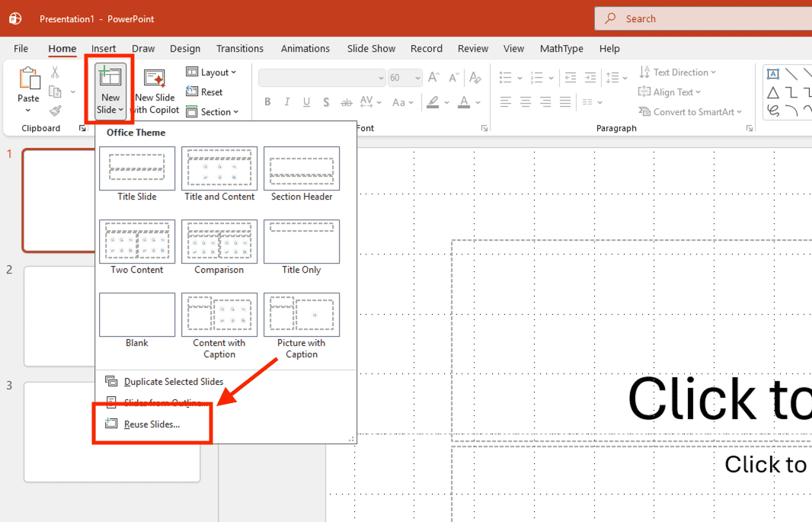Screen dimensions: 812x522
Task: Decrease font size with the A-down icon
Action: [454, 78]
